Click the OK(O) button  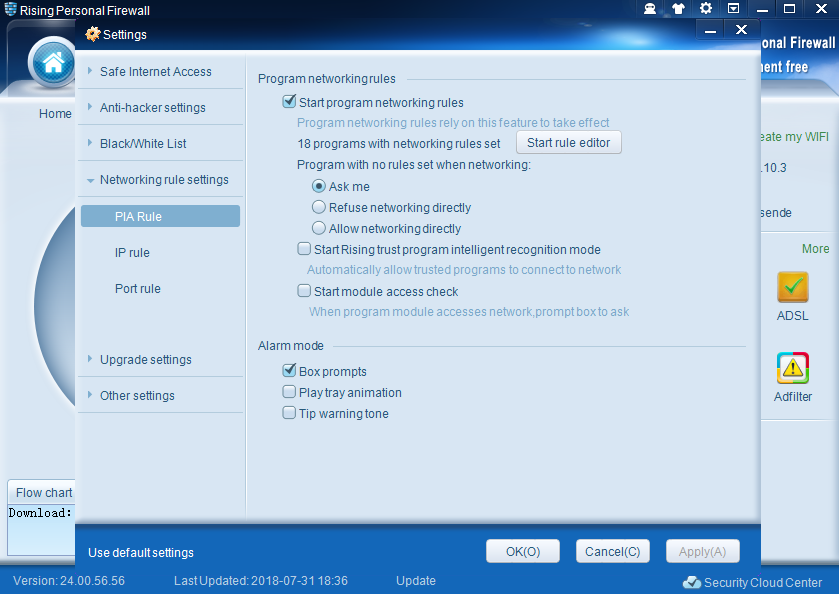coord(523,551)
